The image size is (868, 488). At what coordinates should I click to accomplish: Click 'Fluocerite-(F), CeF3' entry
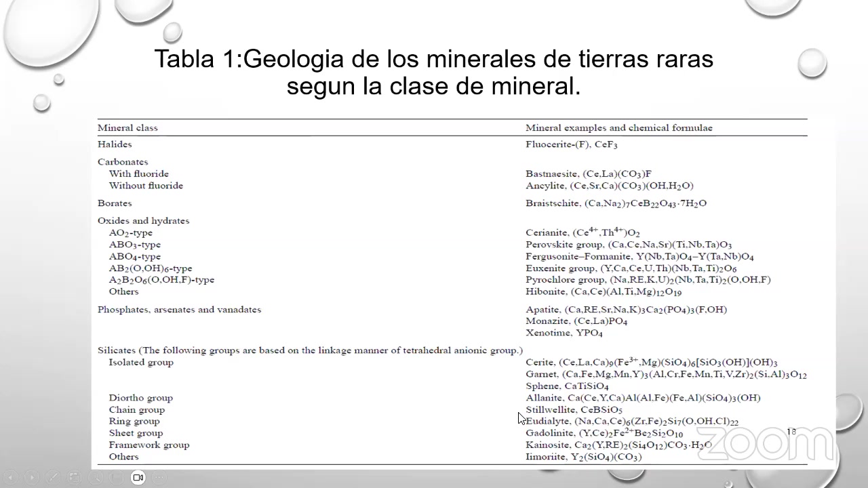pyautogui.click(x=572, y=144)
